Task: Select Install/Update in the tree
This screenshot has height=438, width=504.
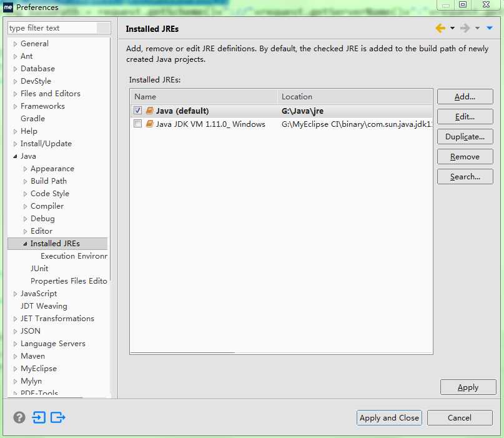Action: [46, 144]
